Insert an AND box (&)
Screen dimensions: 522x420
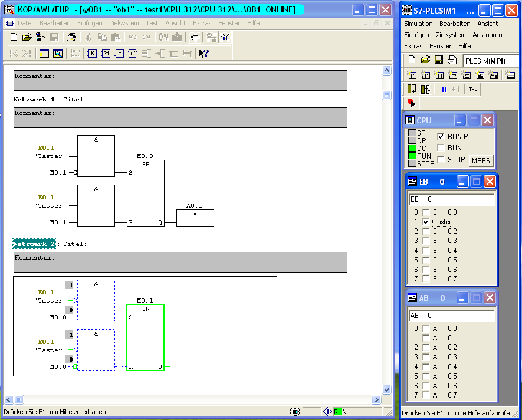click(92, 53)
